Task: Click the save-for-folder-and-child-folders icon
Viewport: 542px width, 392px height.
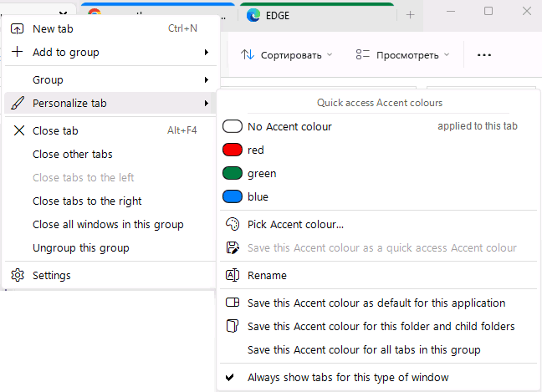Action: pyautogui.click(x=233, y=326)
